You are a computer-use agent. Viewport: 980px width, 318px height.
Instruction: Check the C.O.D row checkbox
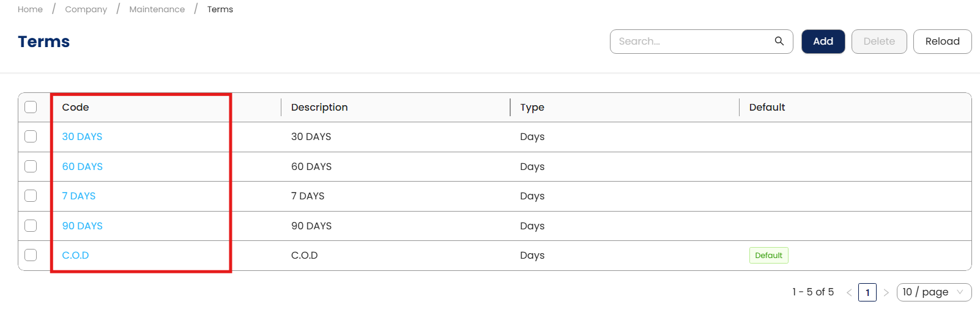pos(31,255)
